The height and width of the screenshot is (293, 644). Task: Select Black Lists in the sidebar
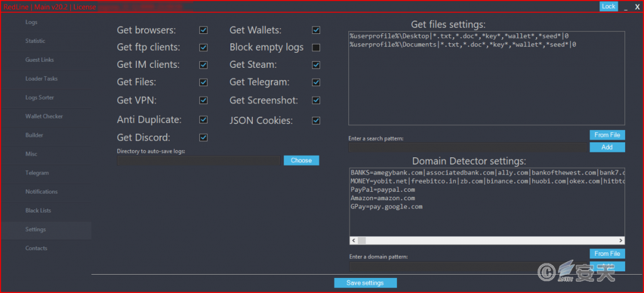[x=37, y=211]
